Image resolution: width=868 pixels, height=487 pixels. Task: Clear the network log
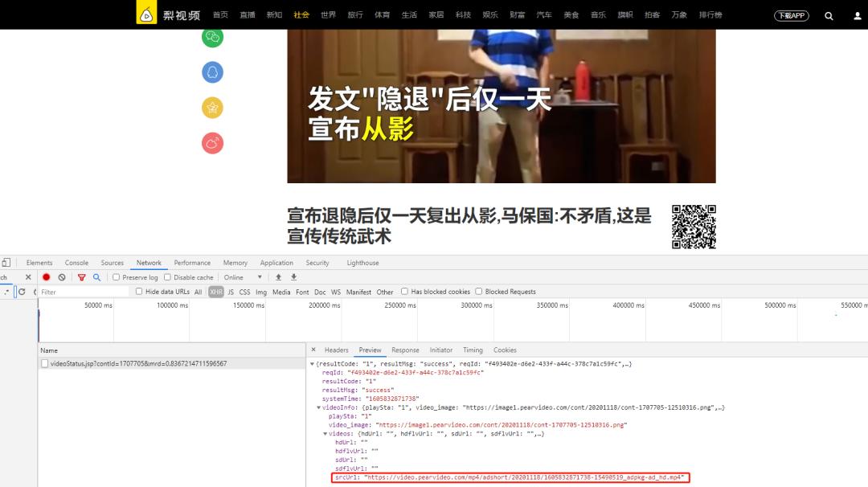pyautogui.click(x=62, y=277)
